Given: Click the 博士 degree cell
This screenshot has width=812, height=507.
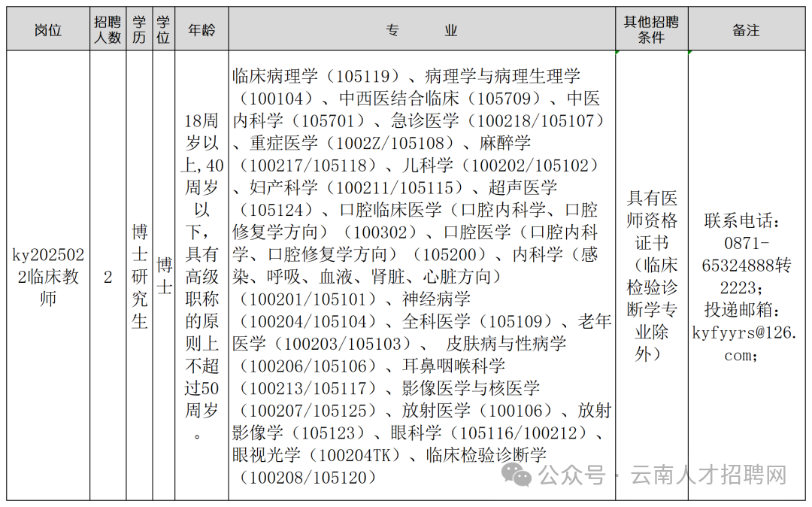Looking at the screenshot, I should coord(162,277).
